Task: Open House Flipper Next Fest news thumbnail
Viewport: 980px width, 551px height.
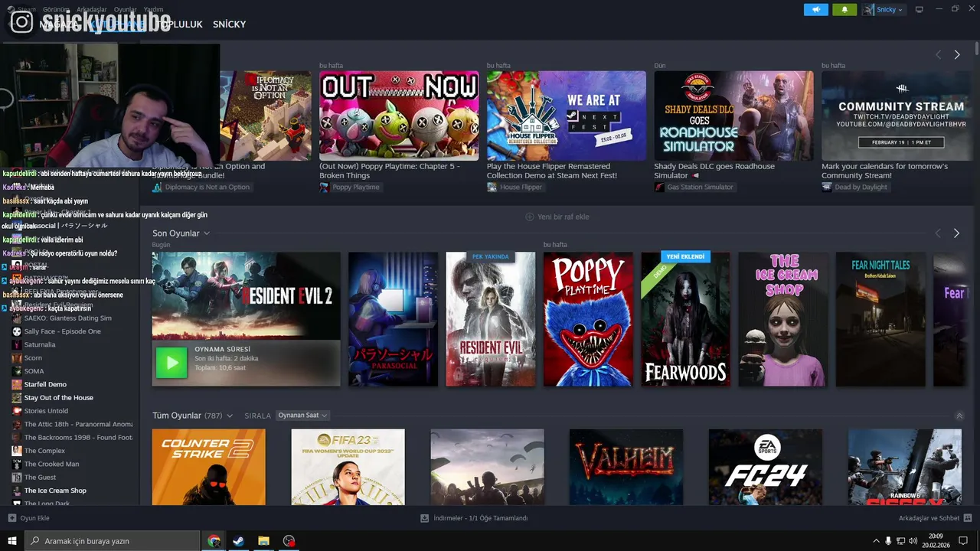Action: point(567,116)
